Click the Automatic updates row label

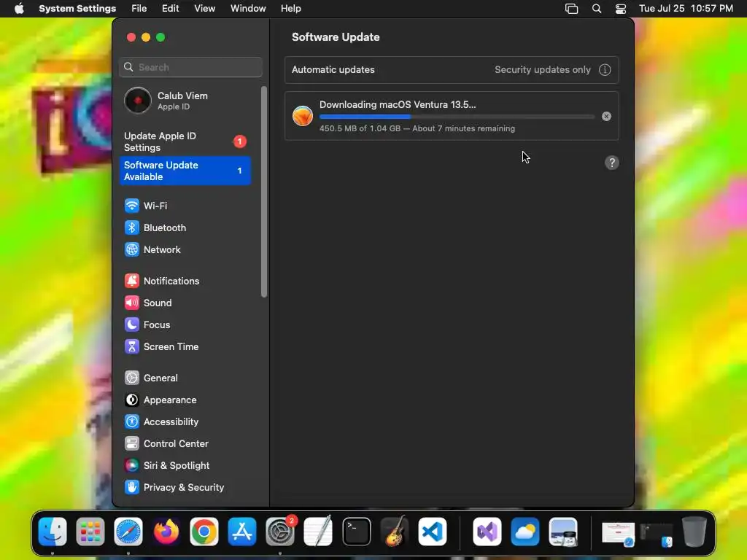coord(333,69)
